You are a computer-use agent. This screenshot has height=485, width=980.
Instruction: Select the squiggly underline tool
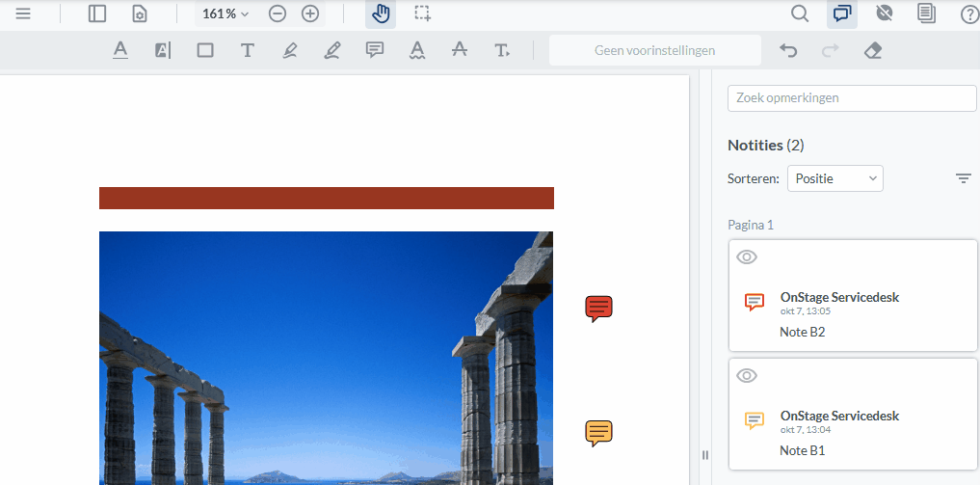[x=417, y=50]
